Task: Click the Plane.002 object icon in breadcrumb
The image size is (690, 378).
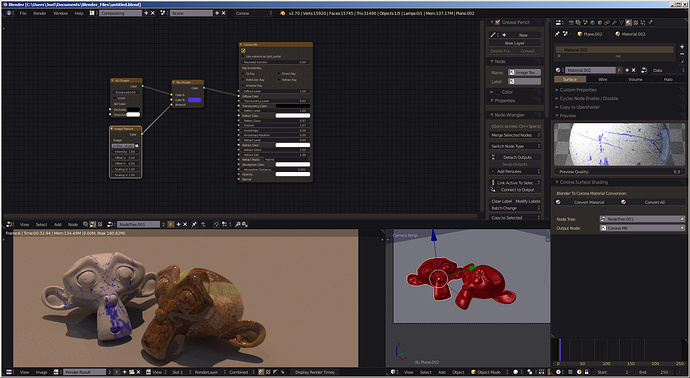Action: [580, 34]
